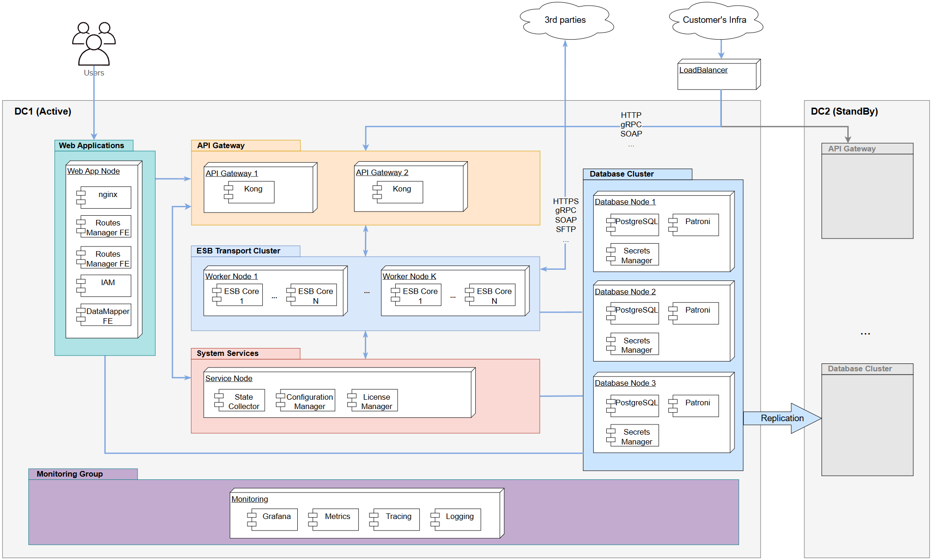Select the Monitoring Group tab label
The image size is (932, 560).
pos(70,474)
